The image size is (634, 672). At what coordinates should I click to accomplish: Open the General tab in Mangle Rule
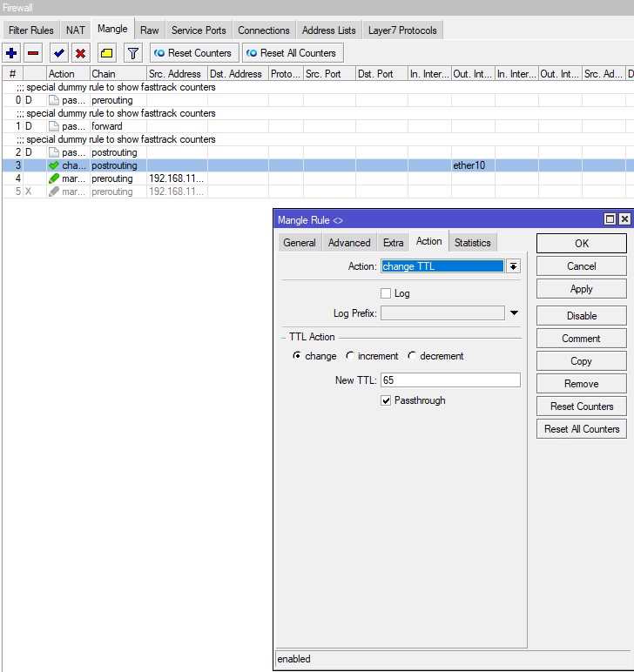click(300, 243)
